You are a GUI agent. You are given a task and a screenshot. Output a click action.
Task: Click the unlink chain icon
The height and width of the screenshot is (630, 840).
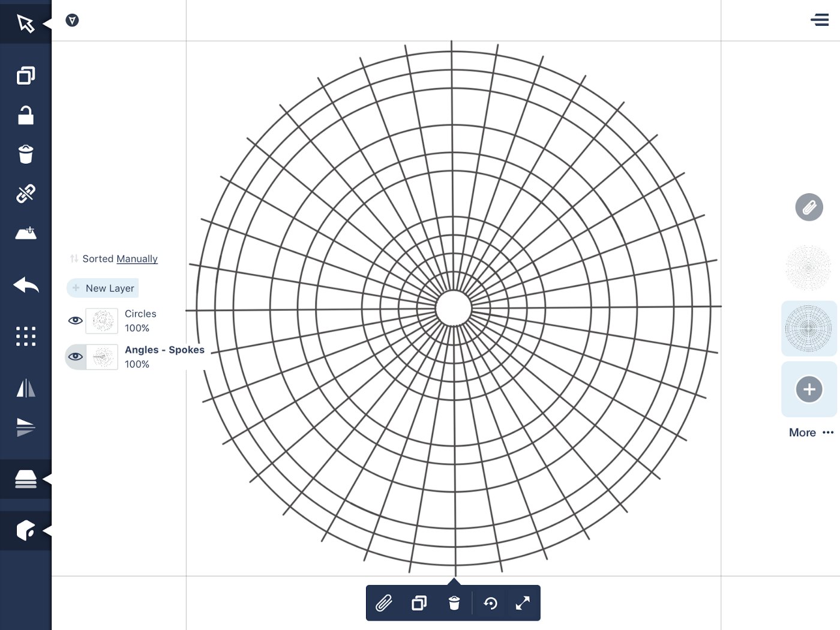(26, 193)
